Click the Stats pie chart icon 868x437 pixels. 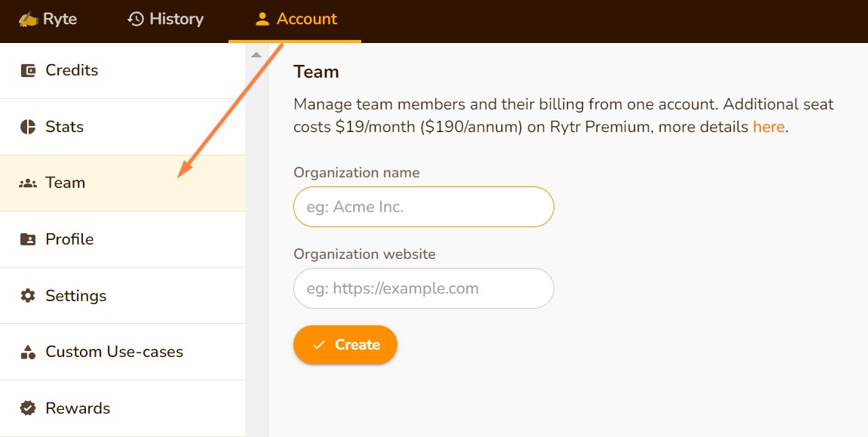pyautogui.click(x=28, y=127)
